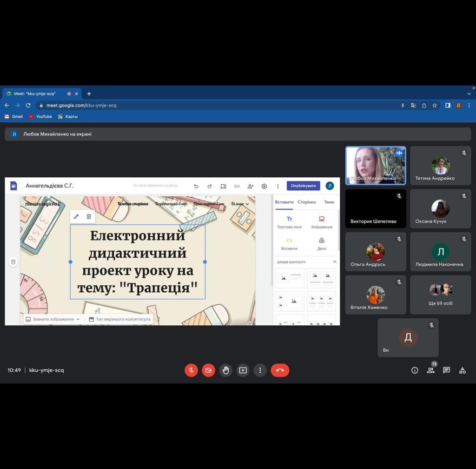Click share with others icon in Sites
This screenshot has width=476, height=469.
[x=251, y=186]
